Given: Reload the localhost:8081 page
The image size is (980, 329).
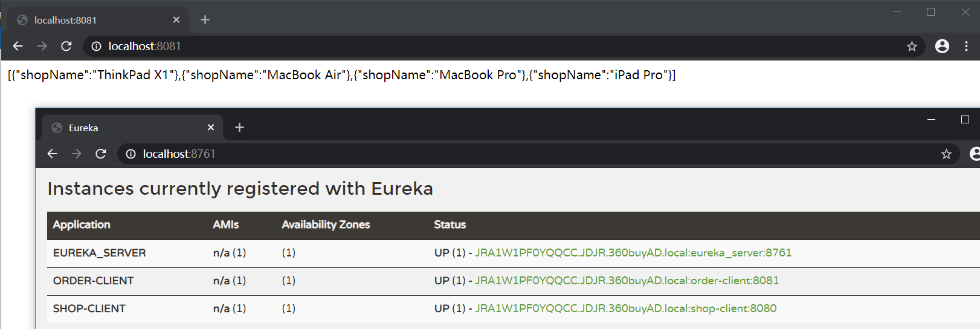Looking at the screenshot, I should (x=66, y=46).
